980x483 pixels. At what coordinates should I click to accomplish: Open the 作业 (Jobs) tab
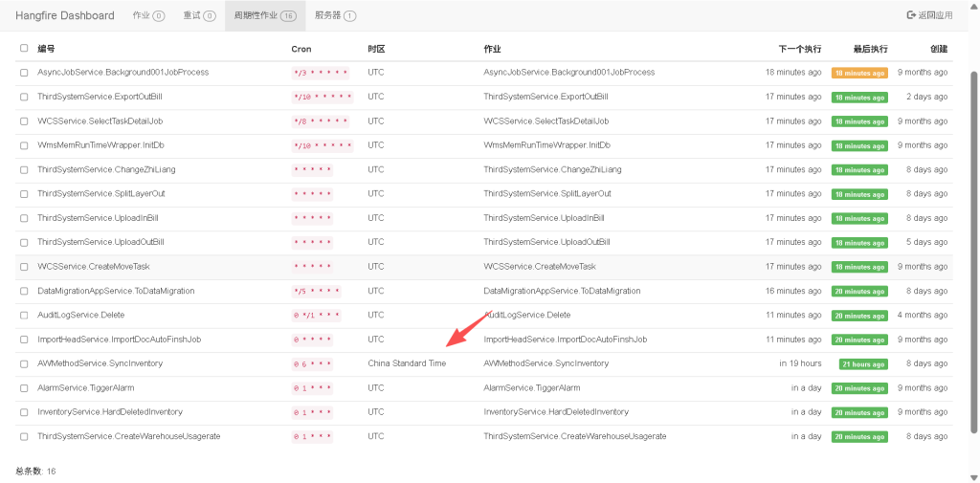click(x=148, y=15)
